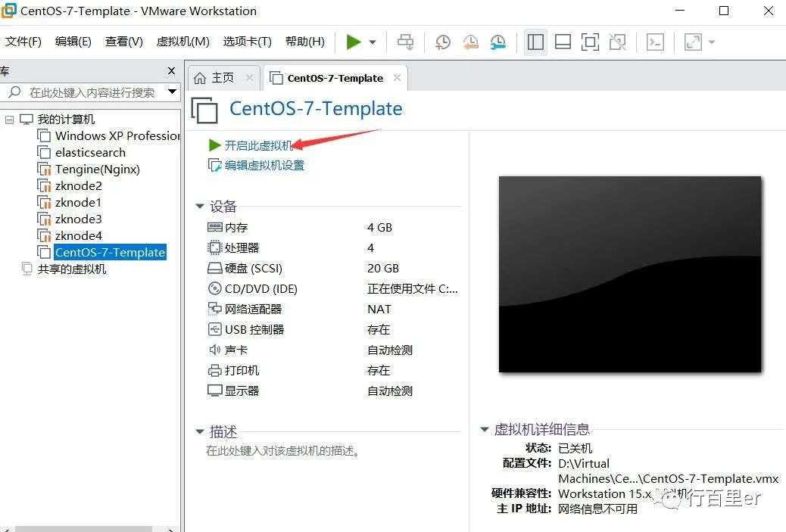
Task: Open the 查看(V) menu
Action: pos(124,42)
